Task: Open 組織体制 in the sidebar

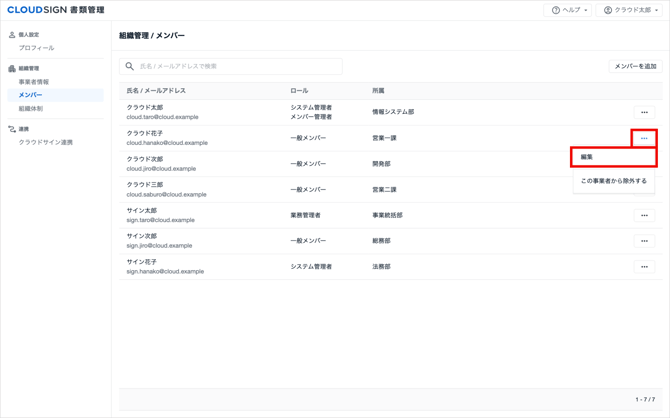Action: click(31, 109)
